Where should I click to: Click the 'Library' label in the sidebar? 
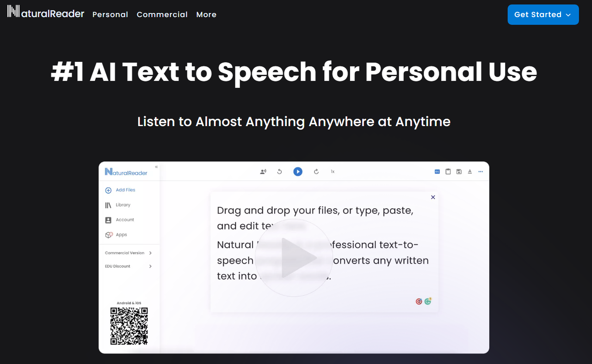[123, 205]
